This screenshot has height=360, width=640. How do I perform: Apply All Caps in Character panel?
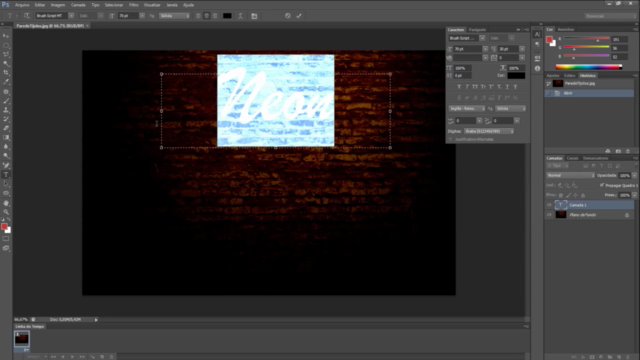click(475, 87)
